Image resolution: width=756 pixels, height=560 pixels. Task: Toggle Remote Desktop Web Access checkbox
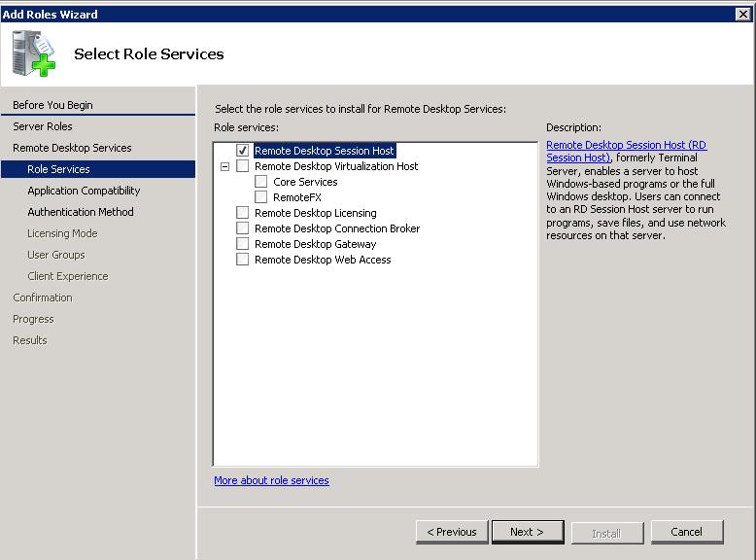pyautogui.click(x=243, y=260)
